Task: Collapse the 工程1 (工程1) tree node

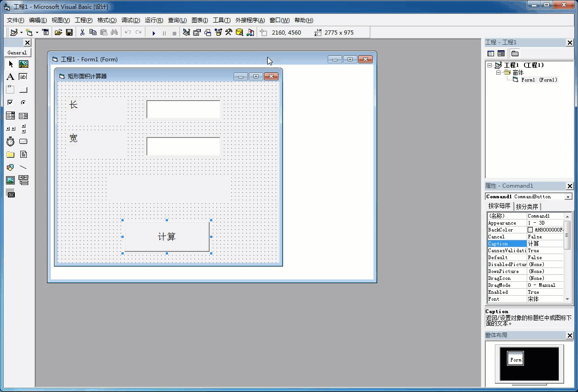Action: click(x=490, y=65)
